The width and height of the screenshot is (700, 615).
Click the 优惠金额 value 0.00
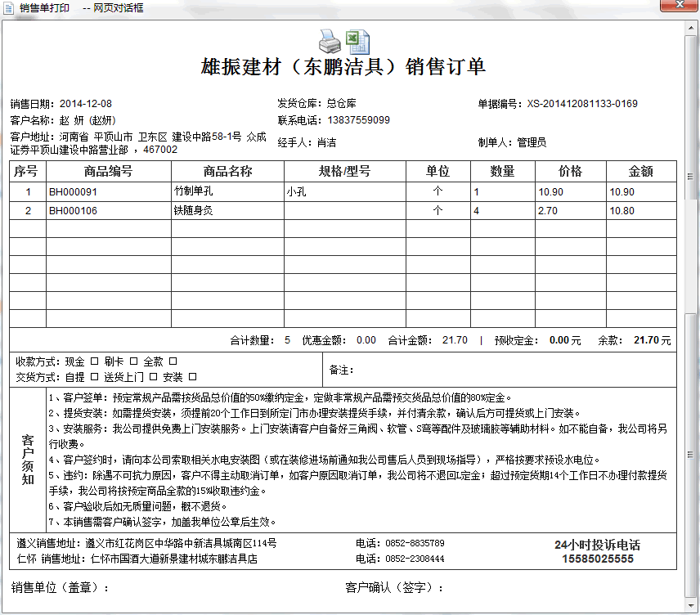click(x=366, y=340)
